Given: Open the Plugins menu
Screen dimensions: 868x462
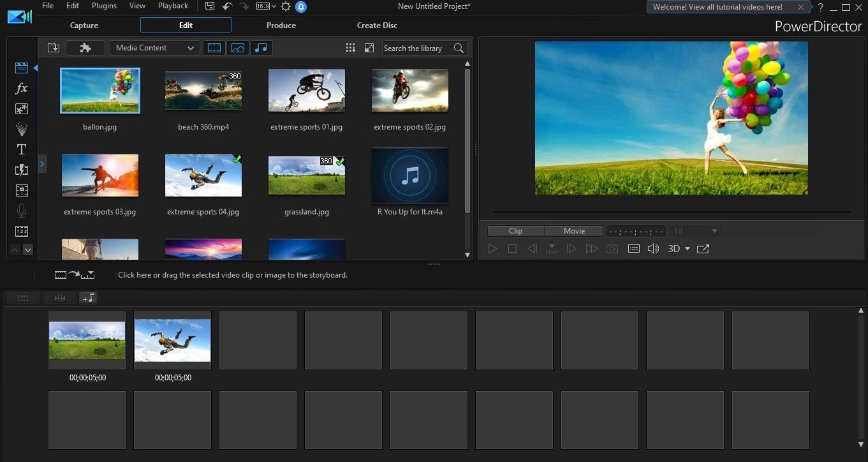Looking at the screenshot, I should pyautogui.click(x=104, y=6).
